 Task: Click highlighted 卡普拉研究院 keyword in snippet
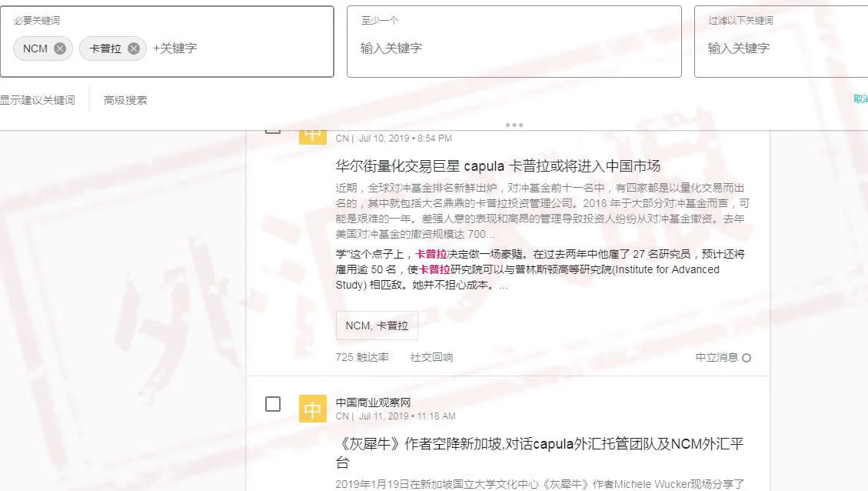pos(434,270)
